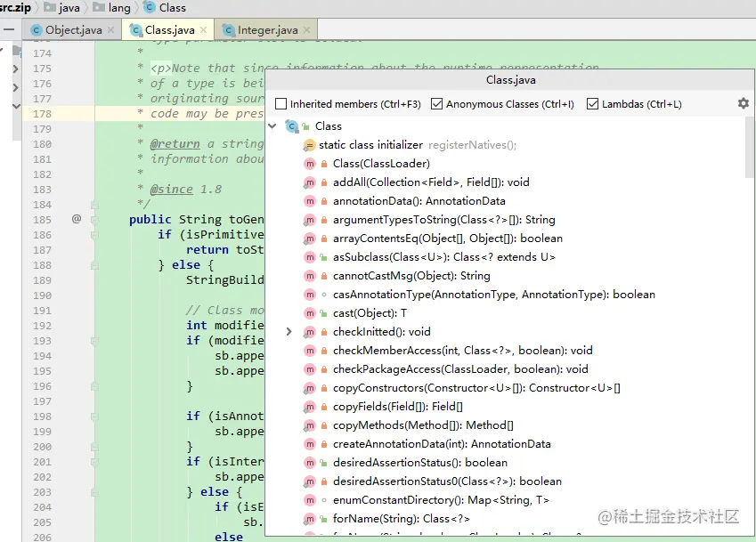Click the gutter @ icon on line 185
Image resolution: width=756 pixels, height=542 pixels.
[x=77, y=219]
